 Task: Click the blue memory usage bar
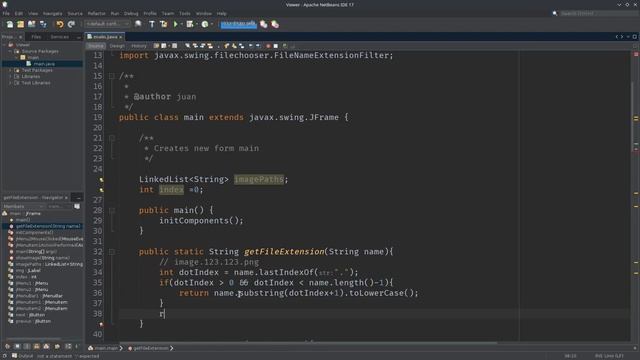tap(238, 24)
